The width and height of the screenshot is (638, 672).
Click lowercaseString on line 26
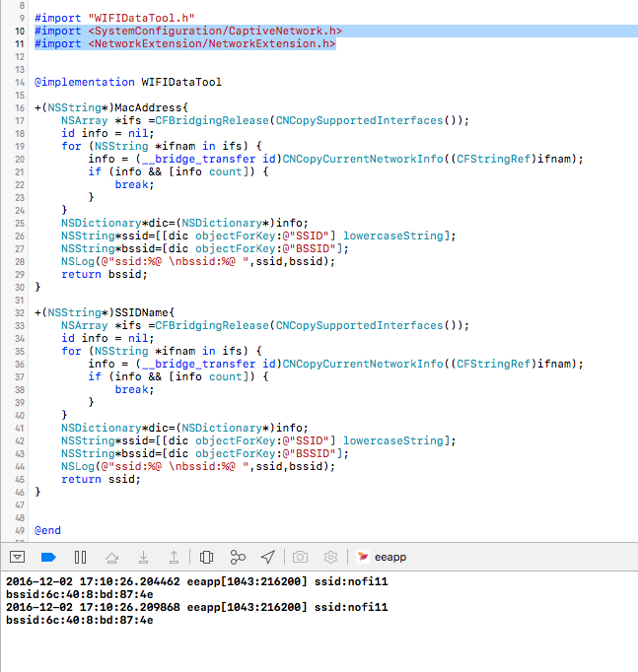393,235
